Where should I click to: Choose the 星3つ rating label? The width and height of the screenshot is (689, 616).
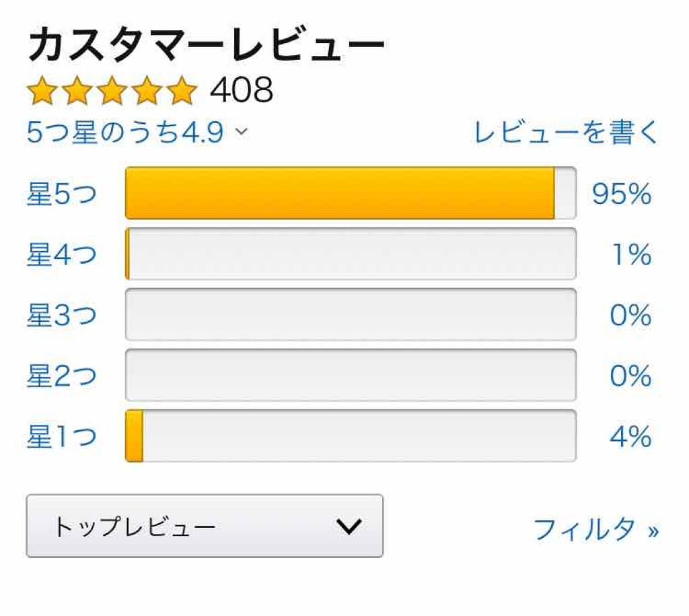[61, 316]
